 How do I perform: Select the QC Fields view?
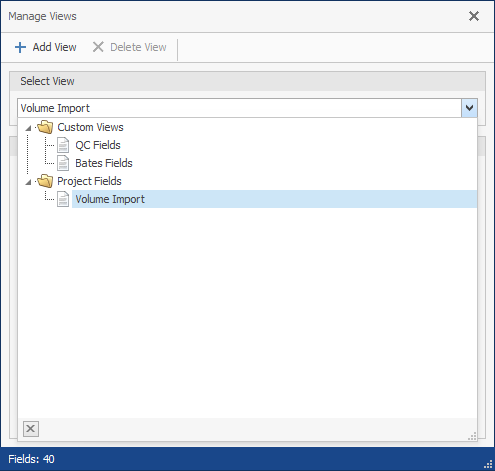[98, 145]
